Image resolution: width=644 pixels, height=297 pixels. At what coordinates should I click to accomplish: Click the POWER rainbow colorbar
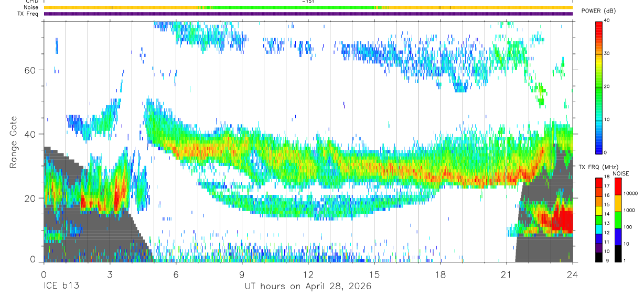point(599,87)
